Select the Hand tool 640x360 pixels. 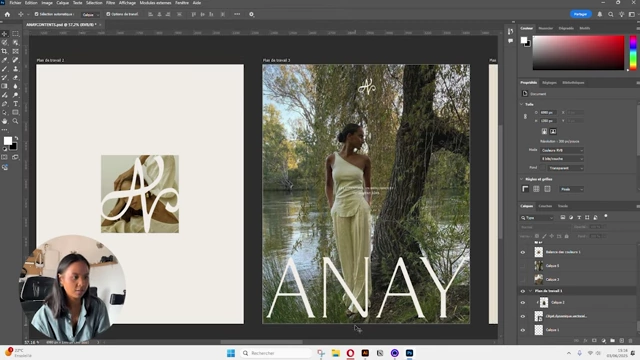(4, 121)
